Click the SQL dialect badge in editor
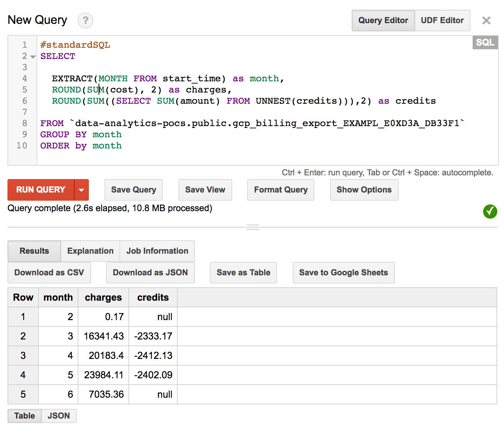The height and width of the screenshot is (435, 504). [485, 43]
